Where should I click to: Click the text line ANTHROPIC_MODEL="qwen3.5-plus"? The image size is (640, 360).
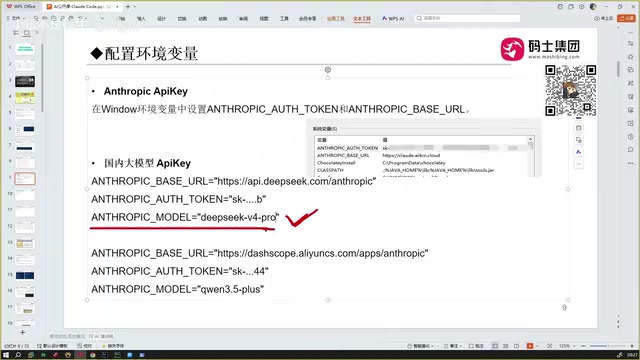click(x=178, y=289)
